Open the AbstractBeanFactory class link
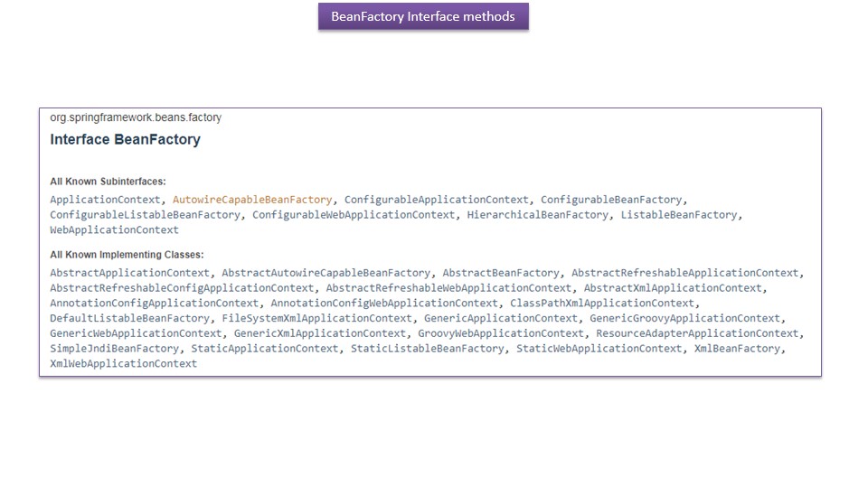Image resolution: width=868 pixels, height=477 pixels. (501, 273)
